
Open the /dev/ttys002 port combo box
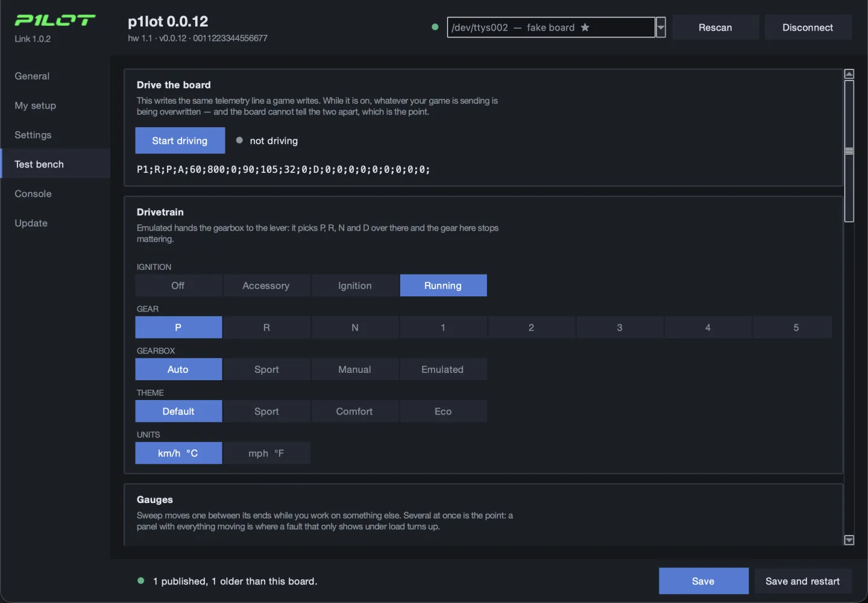551,27
